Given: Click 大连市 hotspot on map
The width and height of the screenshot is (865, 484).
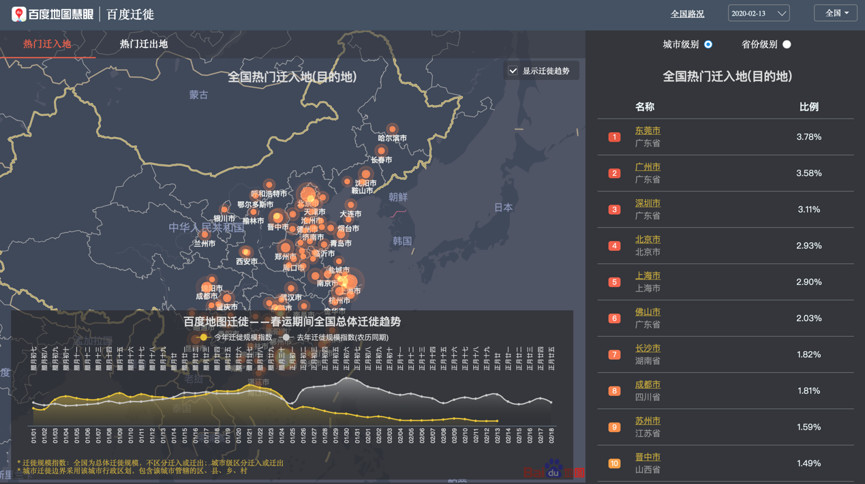Looking at the screenshot, I should tap(351, 205).
